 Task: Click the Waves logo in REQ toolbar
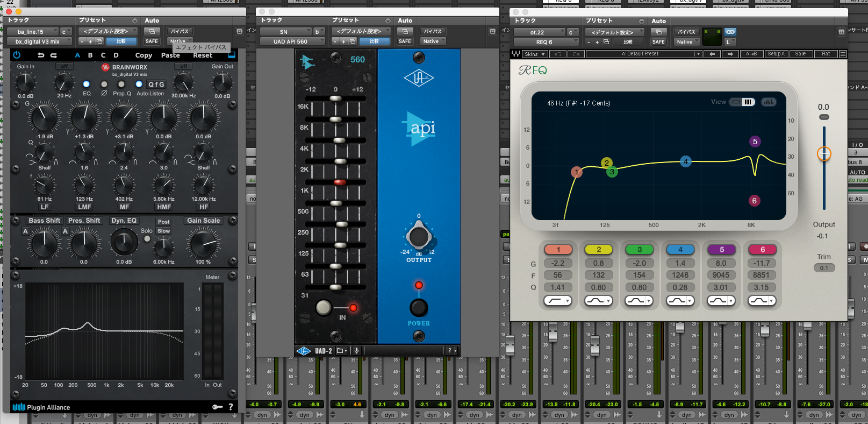tap(516, 54)
